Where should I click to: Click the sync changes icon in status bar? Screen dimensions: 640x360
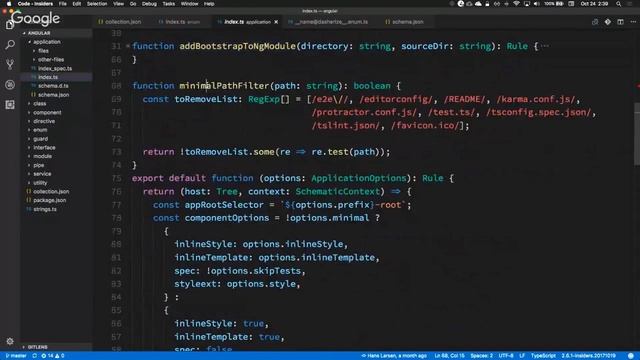click(x=35, y=356)
